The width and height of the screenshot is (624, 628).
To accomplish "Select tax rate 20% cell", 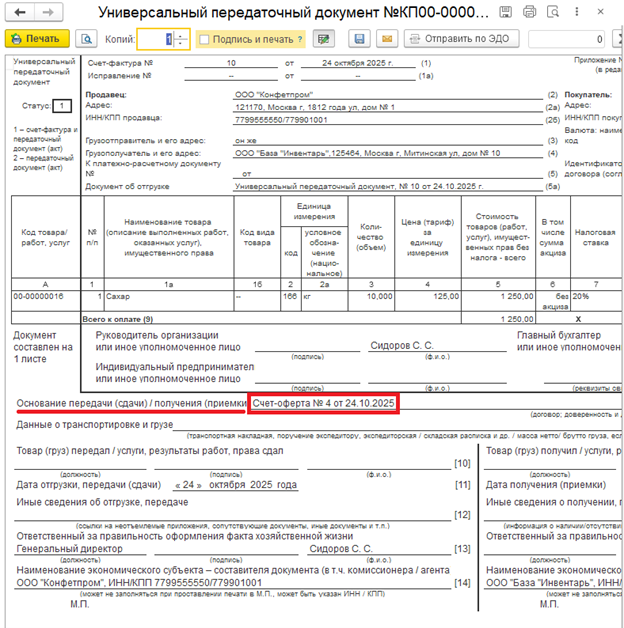I will 596,301.
